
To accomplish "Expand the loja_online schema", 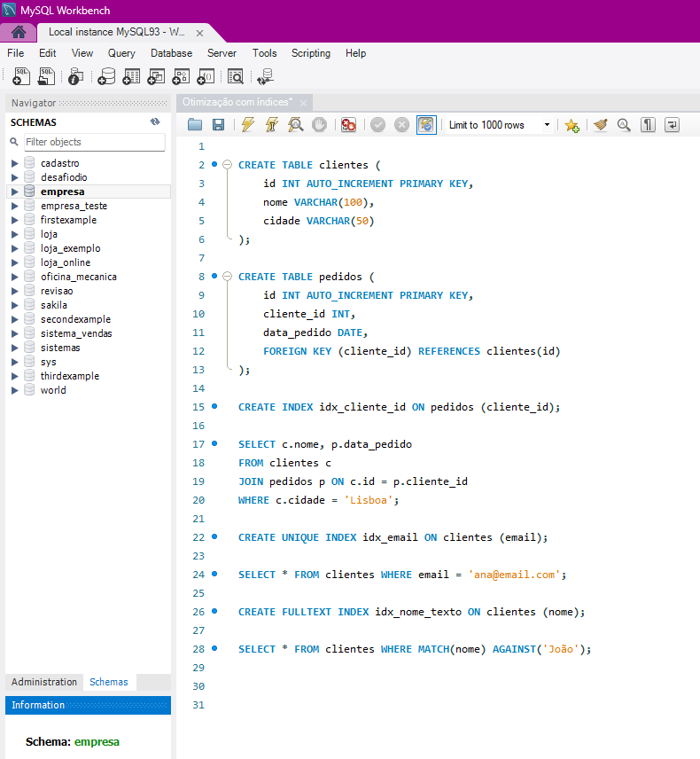I will coord(14,262).
